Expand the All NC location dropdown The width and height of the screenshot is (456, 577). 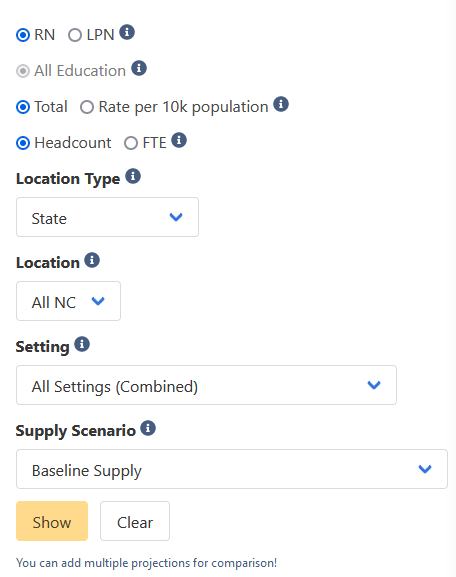[68, 301]
